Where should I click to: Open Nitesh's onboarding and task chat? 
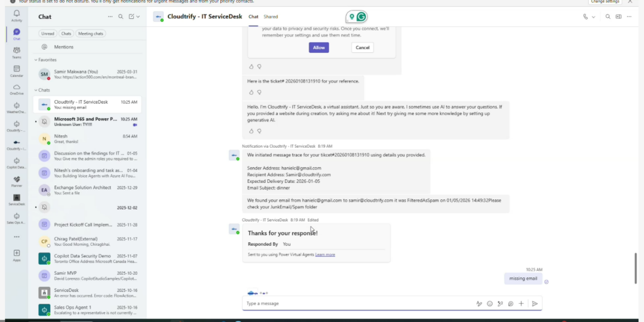coord(87,173)
